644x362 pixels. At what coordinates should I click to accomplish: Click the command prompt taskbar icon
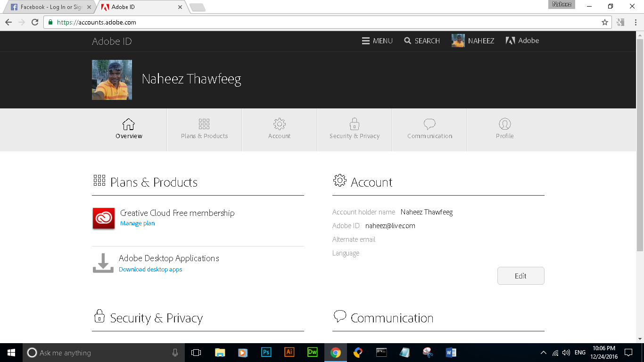381,353
